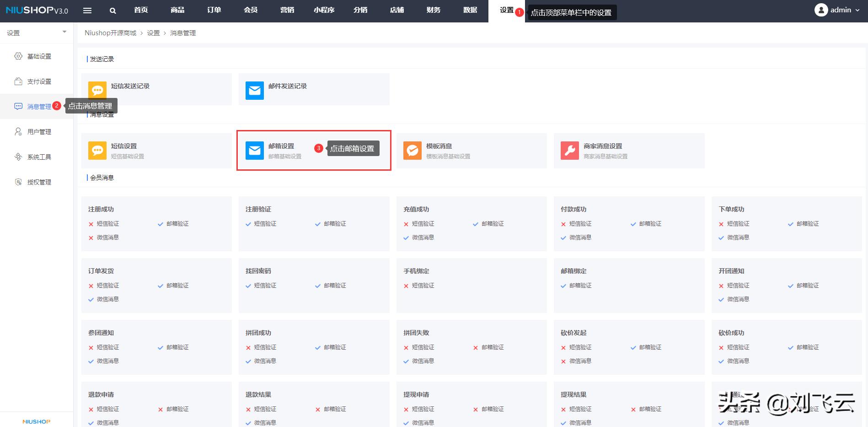Collapse the 设置 sidebar panel
868x427 pixels.
pyautogui.click(x=64, y=32)
